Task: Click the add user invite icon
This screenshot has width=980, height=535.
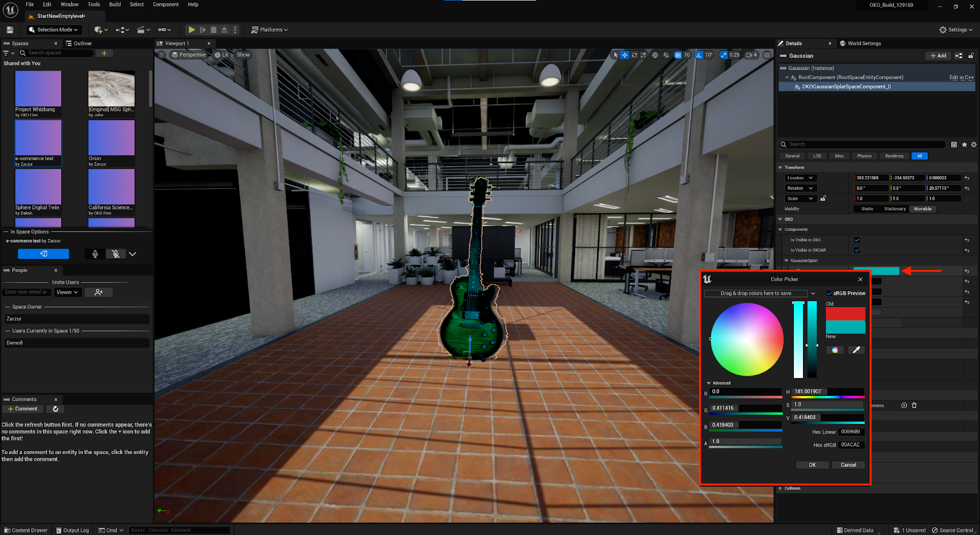Action: point(99,292)
